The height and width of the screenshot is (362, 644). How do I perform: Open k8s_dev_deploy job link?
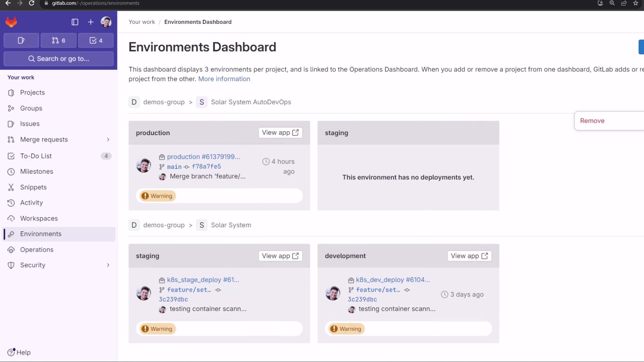click(393, 280)
